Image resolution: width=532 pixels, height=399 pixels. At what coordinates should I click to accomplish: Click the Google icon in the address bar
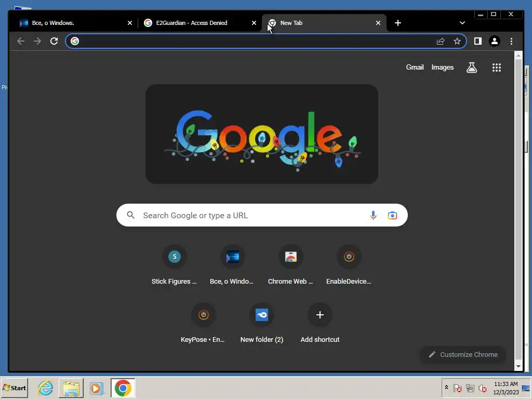pos(75,41)
